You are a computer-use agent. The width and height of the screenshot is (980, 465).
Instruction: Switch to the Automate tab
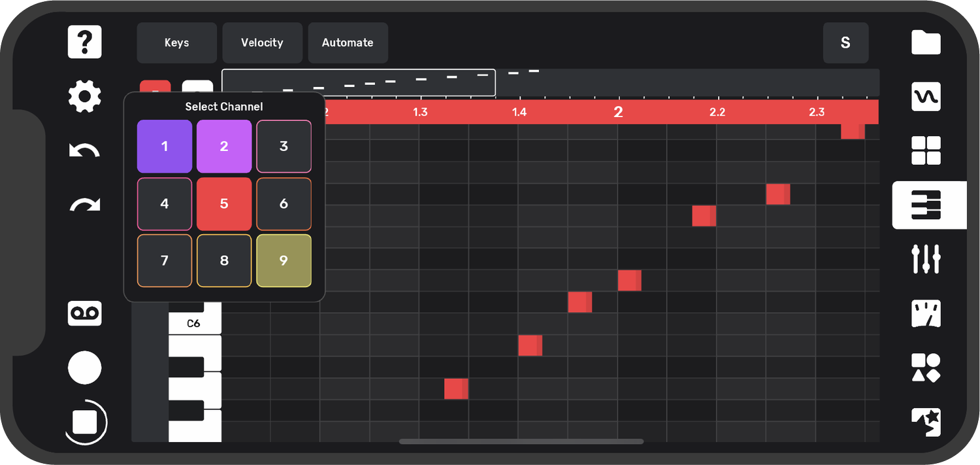(x=348, y=43)
